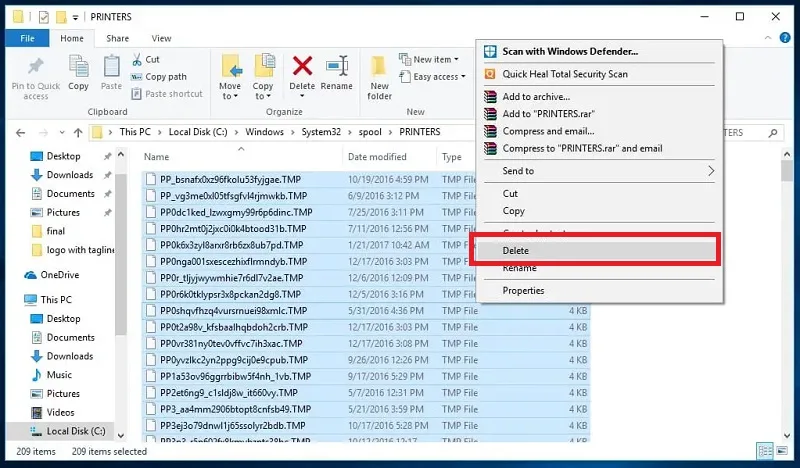Switch to details view icon in status bar
Screen dimensions: 800x468
click(765, 451)
